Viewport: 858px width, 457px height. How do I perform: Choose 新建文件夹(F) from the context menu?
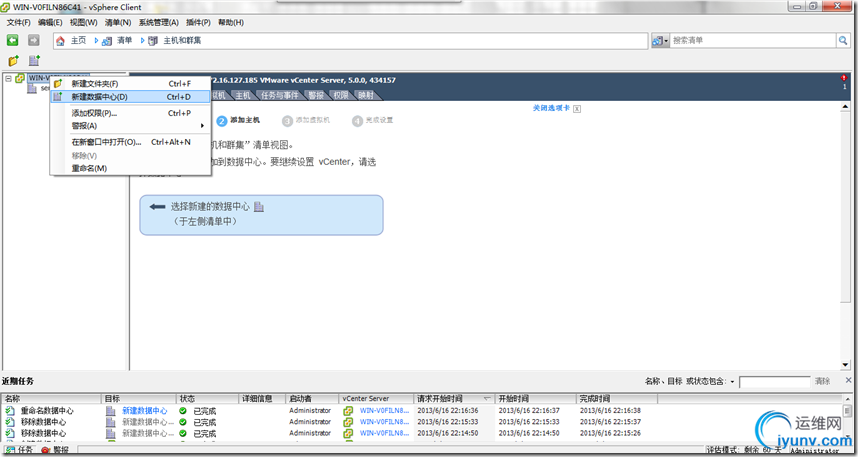(130, 84)
